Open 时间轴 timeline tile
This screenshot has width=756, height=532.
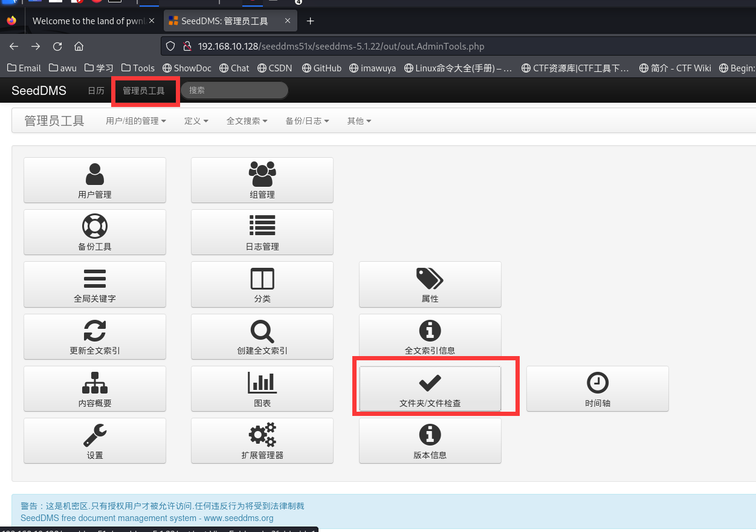(x=597, y=388)
